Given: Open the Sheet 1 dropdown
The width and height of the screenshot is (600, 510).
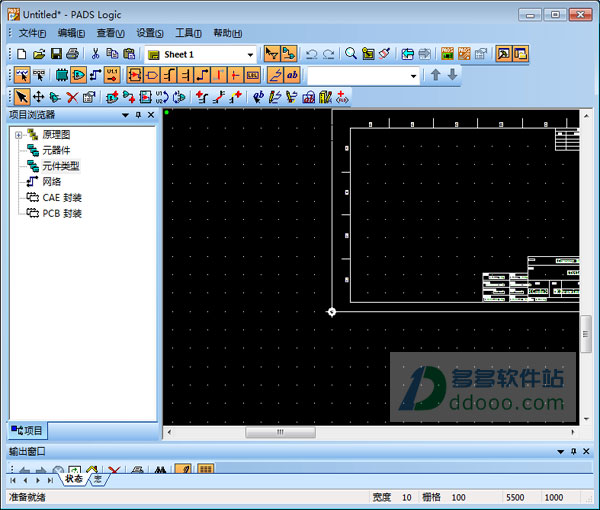Looking at the screenshot, I should click(x=250, y=54).
